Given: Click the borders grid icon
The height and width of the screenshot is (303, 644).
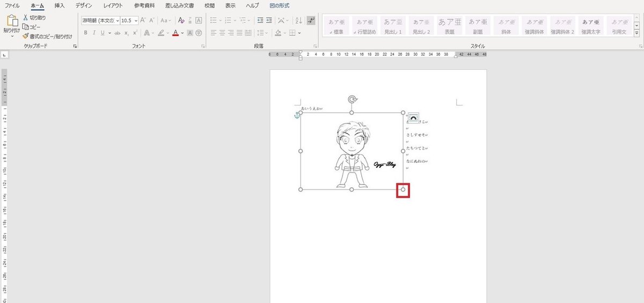Looking at the screenshot, I should pos(292,33).
